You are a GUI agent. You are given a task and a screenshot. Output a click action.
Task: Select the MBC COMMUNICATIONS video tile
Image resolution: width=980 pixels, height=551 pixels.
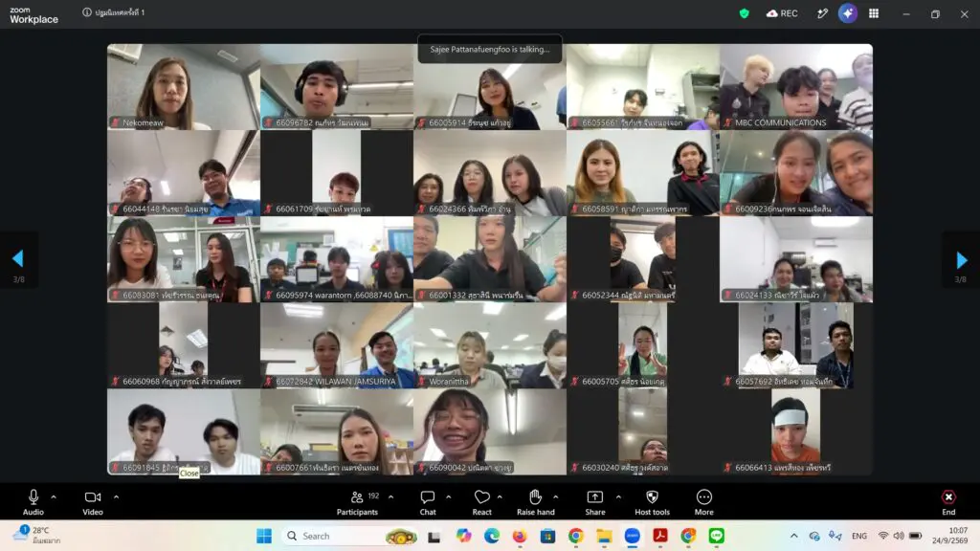(796, 87)
